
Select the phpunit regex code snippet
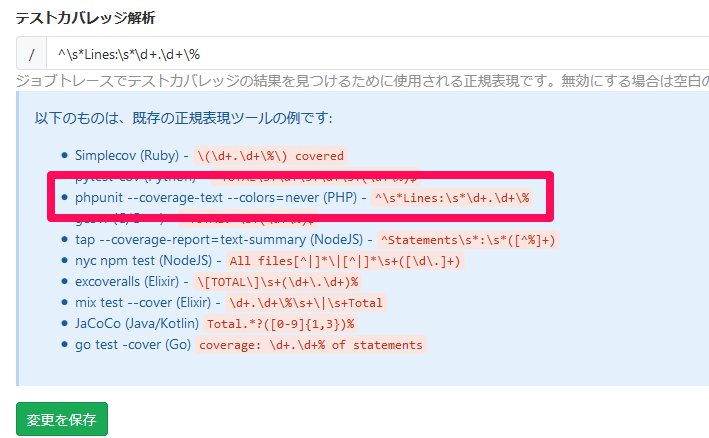coord(450,198)
